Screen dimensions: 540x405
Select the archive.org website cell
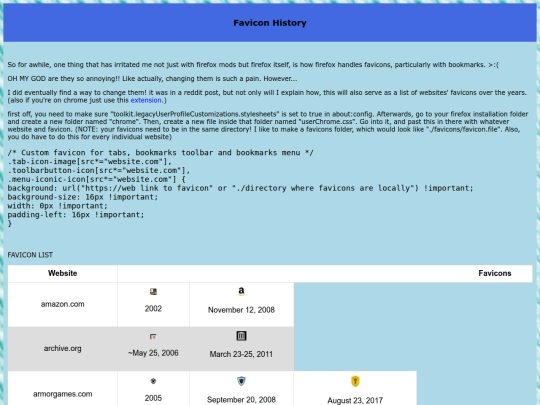point(63,349)
